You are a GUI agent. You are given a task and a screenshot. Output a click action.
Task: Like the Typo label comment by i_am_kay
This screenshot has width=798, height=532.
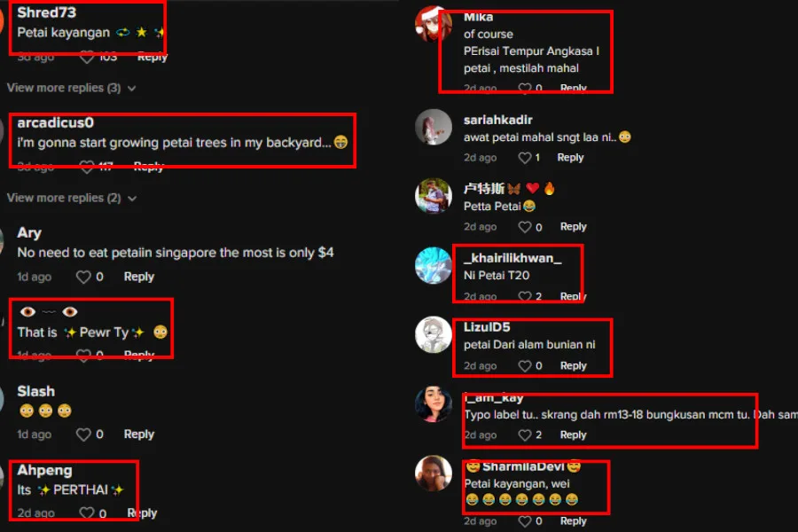(x=524, y=435)
